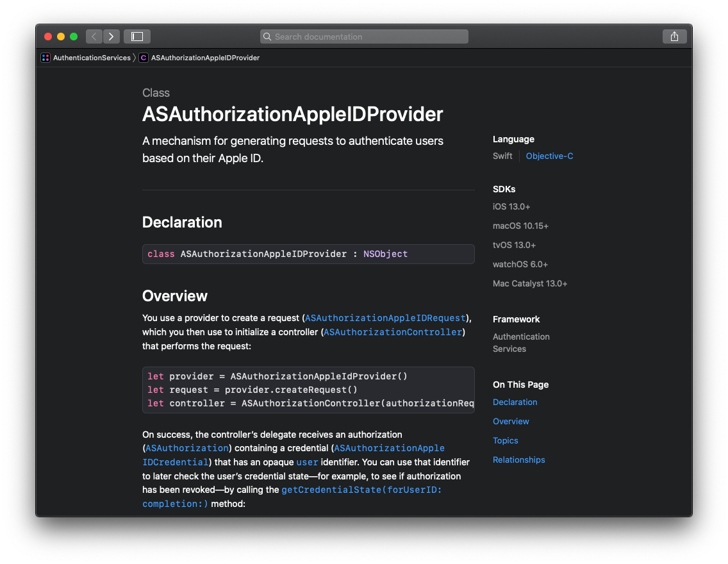Image resolution: width=728 pixels, height=564 pixels.
Task: Select Swift language option
Action: [502, 156]
